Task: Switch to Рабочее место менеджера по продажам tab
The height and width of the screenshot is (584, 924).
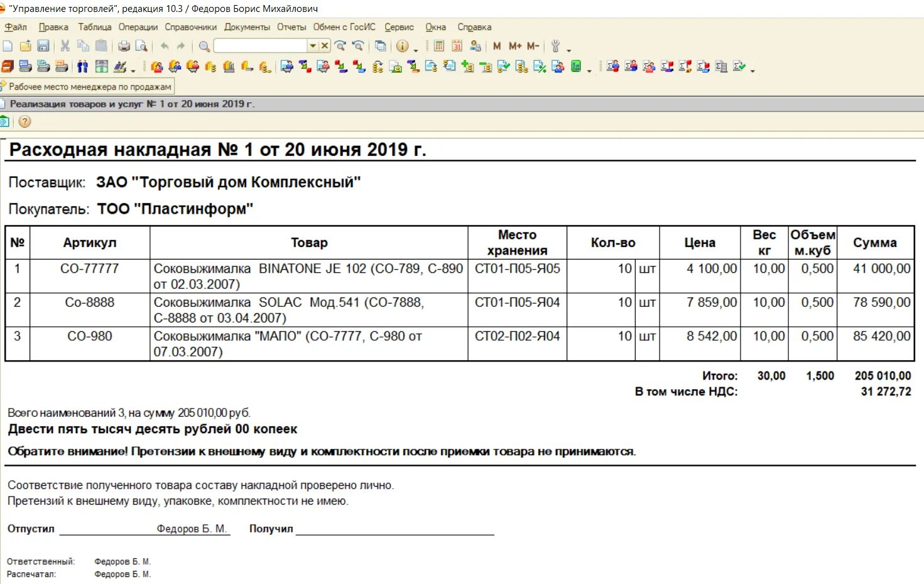Action: (x=87, y=87)
